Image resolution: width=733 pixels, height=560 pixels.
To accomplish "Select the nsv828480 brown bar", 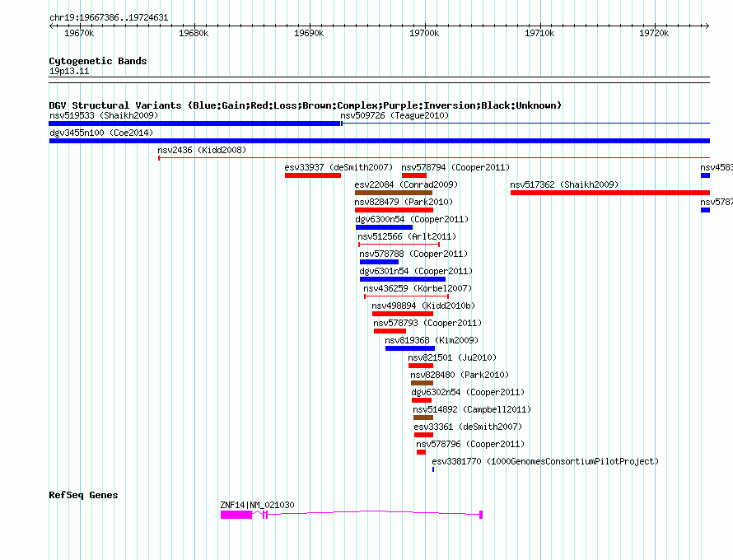I will (423, 383).
